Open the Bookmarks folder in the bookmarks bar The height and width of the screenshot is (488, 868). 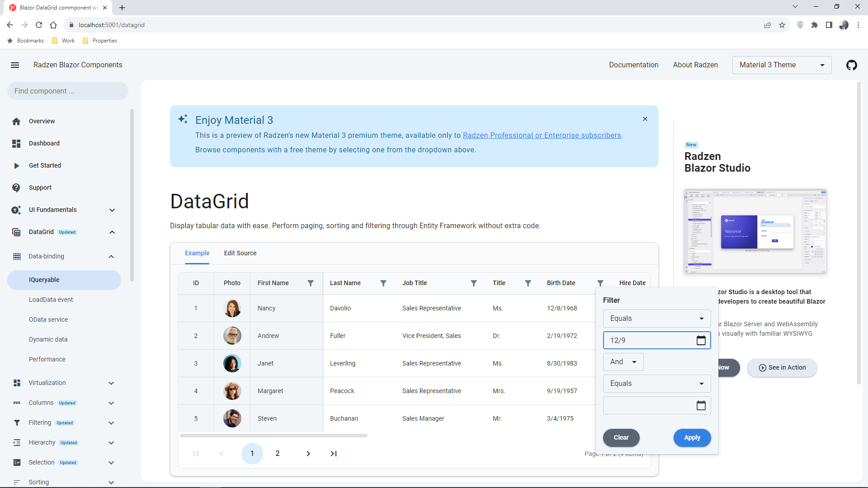pos(26,41)
